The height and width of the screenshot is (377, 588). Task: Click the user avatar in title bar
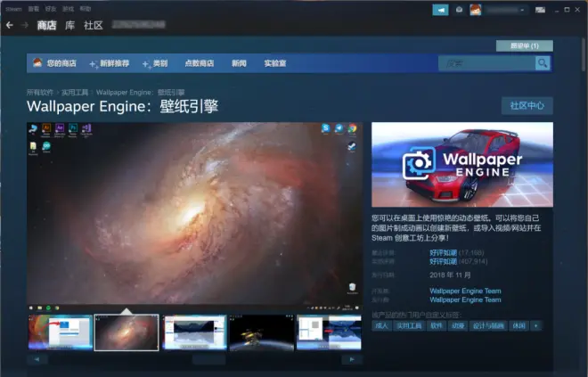tap(476, 10)
